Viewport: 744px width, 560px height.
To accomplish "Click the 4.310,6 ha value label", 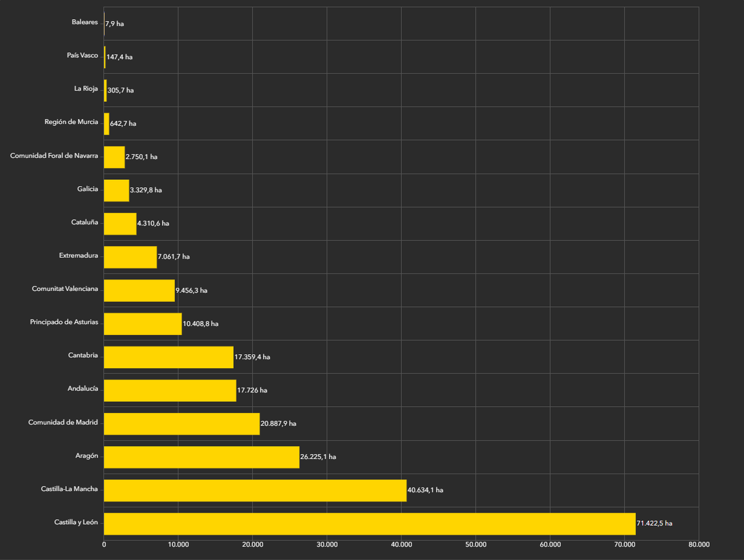I will (153, 224).
